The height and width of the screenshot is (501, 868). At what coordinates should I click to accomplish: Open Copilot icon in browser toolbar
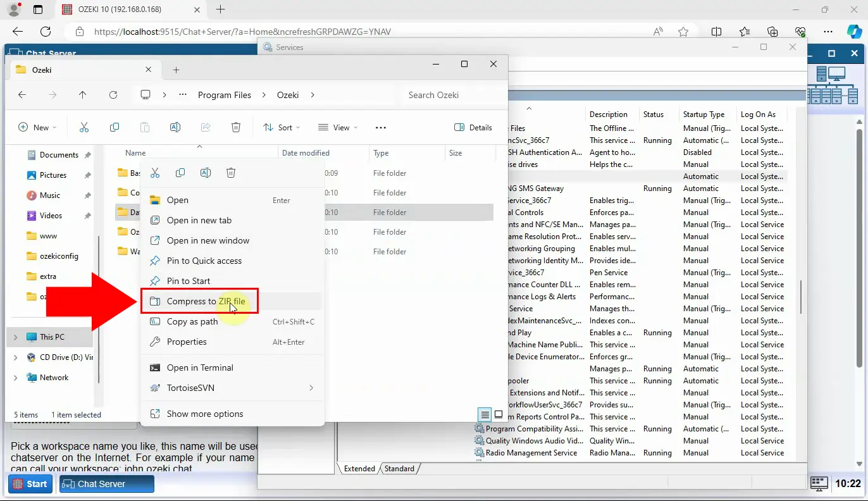coord(854,32)
